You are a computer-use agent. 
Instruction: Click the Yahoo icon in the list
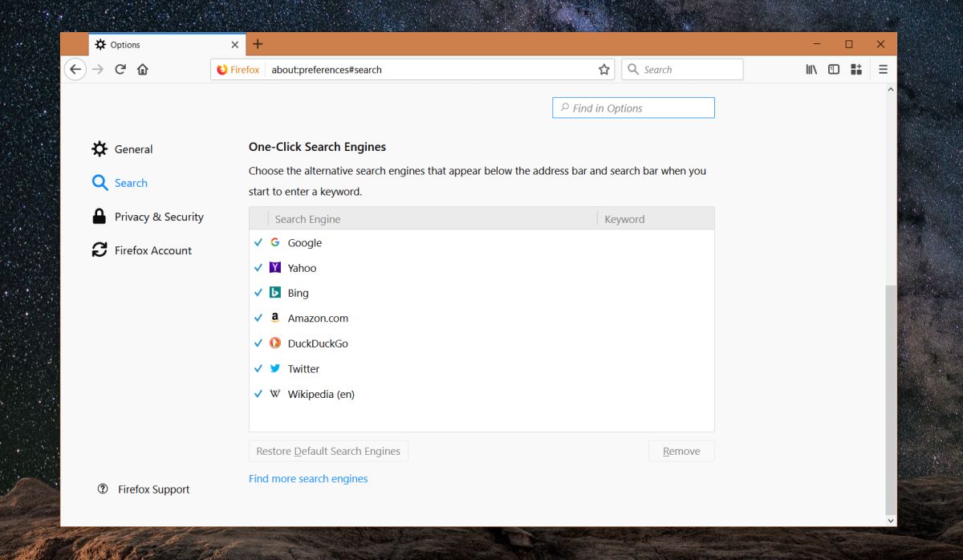(x=275, y=267)
